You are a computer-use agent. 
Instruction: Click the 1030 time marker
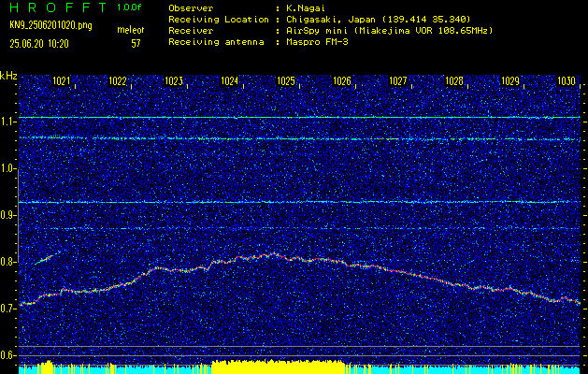click(566, 80)
